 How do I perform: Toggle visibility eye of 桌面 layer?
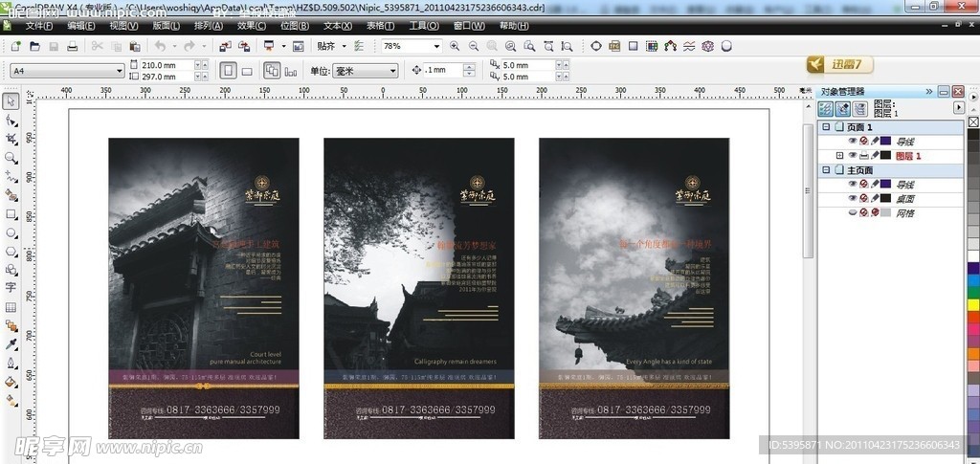click(852, 198)
